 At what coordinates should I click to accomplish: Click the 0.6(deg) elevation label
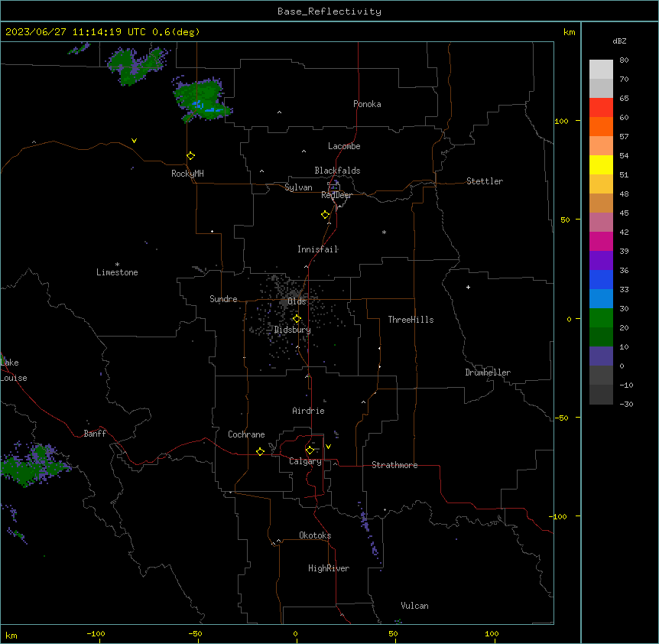176,32
